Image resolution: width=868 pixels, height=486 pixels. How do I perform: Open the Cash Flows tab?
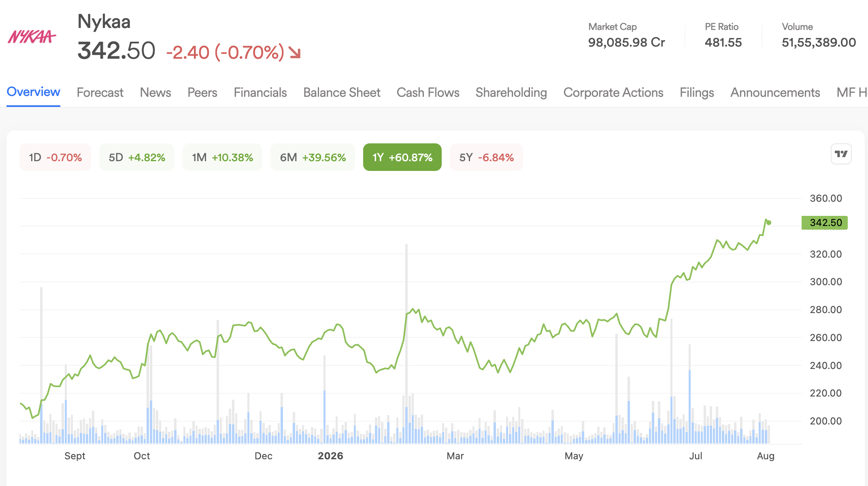[428, 92]
